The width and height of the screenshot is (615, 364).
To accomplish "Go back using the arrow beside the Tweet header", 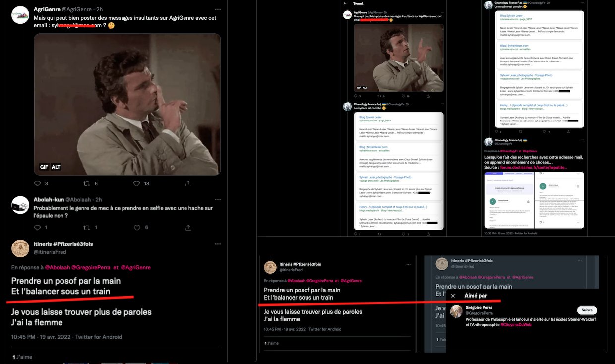I will point(345,3).
